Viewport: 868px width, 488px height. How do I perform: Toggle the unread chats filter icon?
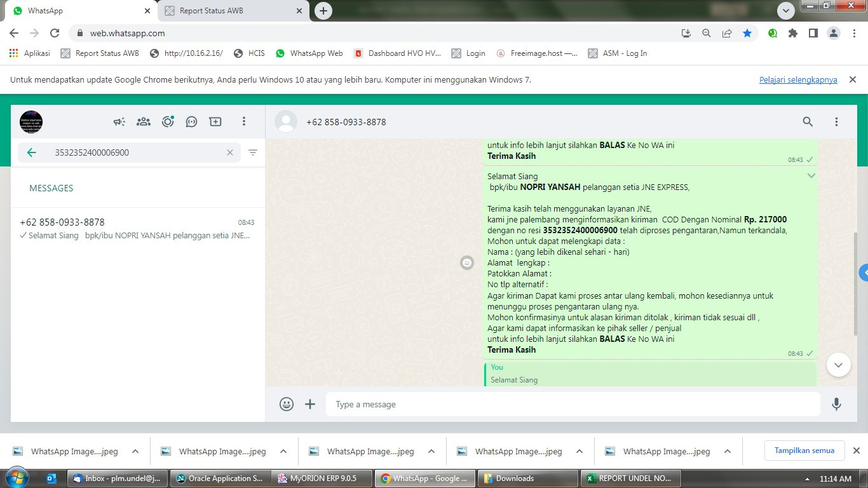[253, 152]
